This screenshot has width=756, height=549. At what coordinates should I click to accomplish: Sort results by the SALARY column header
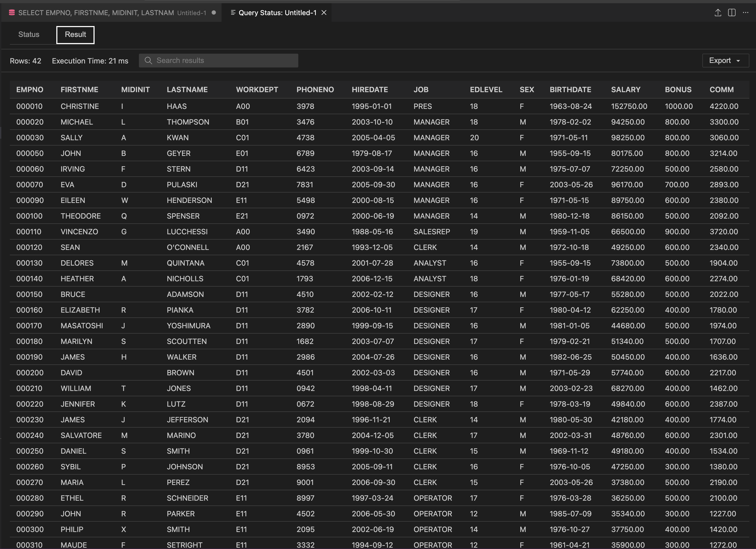[626, 89]
